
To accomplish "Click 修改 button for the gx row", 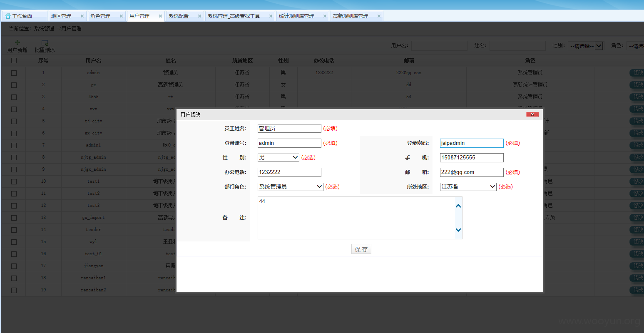I will [637, 85].
